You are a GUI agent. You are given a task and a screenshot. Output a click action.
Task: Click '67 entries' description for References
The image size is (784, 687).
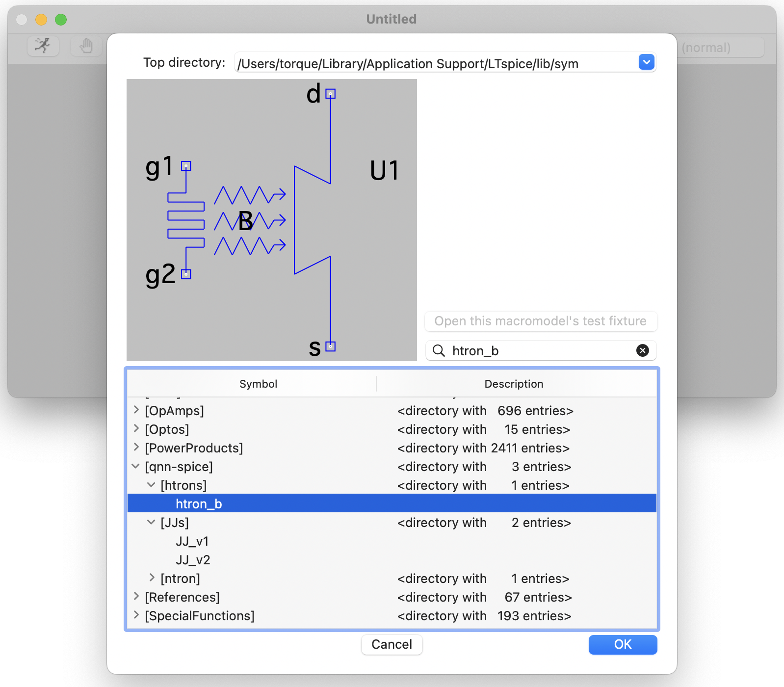538,597
